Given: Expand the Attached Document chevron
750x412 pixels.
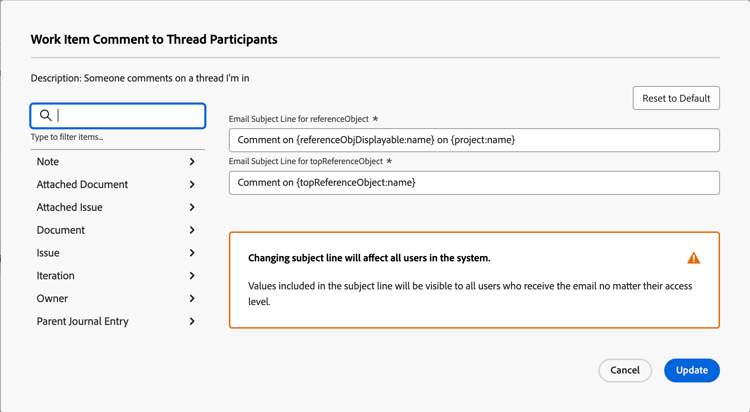Looking at the screenshot, I should tap(192, 185).
